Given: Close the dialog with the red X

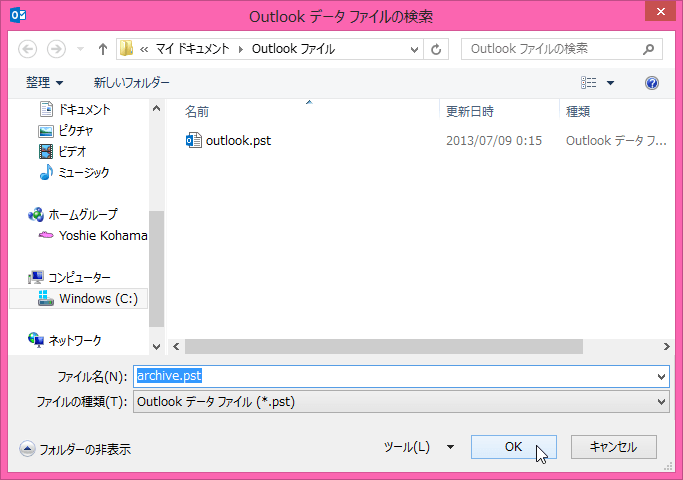Looking at the screenshot, I should tap(660, 12).
